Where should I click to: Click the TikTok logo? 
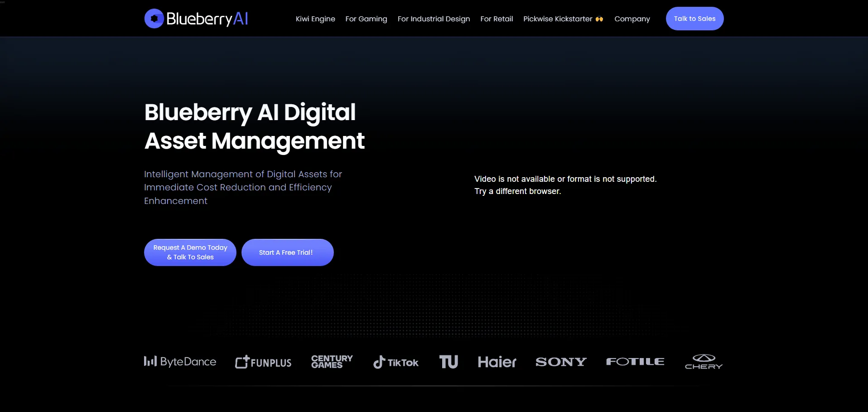point(396,362)
